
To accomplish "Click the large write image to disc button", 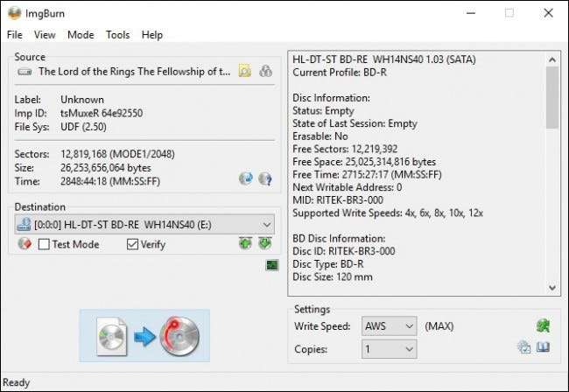I will pyautogui.click(x=144, y=335).
